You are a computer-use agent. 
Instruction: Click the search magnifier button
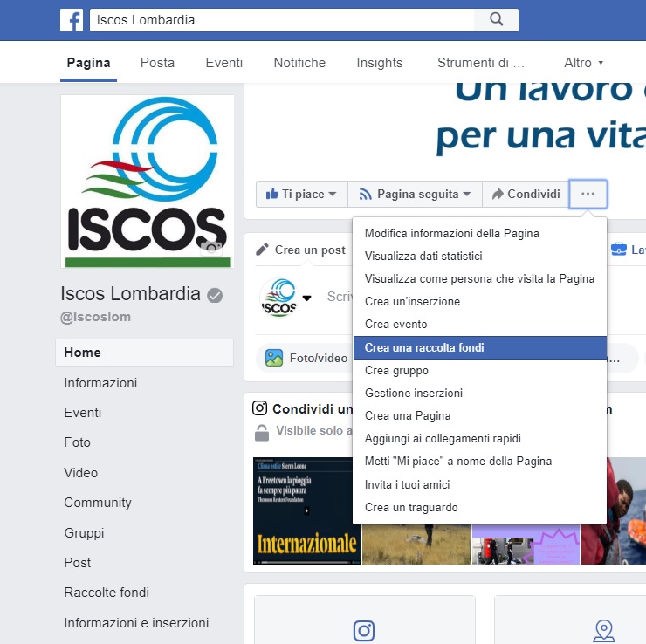pos(496,19)
